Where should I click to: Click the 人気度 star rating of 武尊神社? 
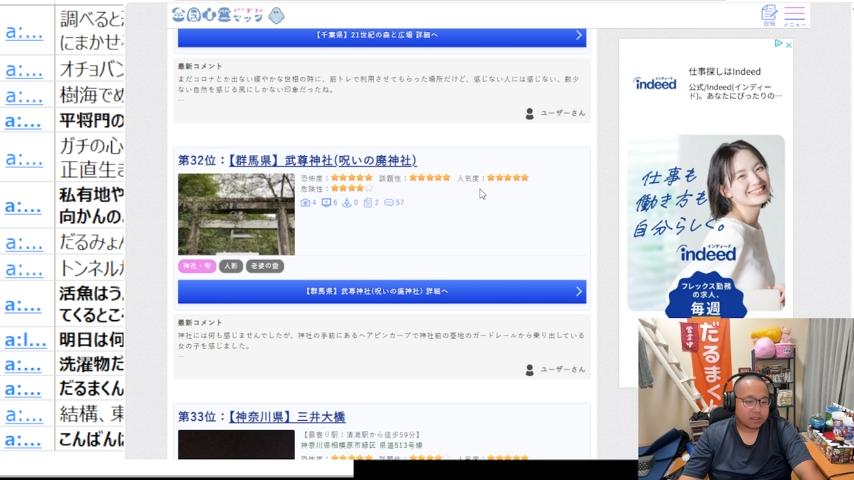click(508, 178)
